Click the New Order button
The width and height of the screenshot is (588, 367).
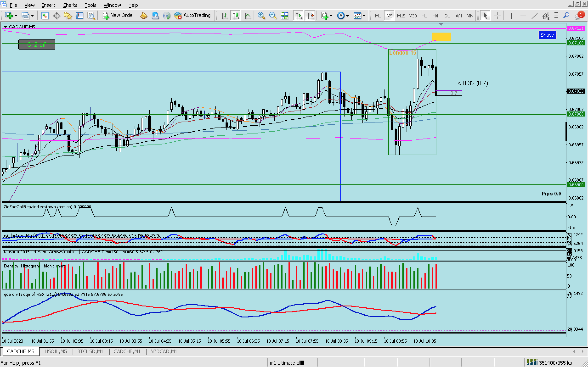tap(118, 16)
